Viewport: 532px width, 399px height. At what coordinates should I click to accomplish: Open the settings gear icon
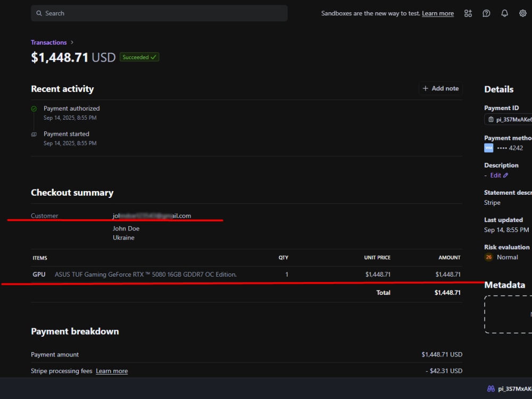tap(523, 13)
